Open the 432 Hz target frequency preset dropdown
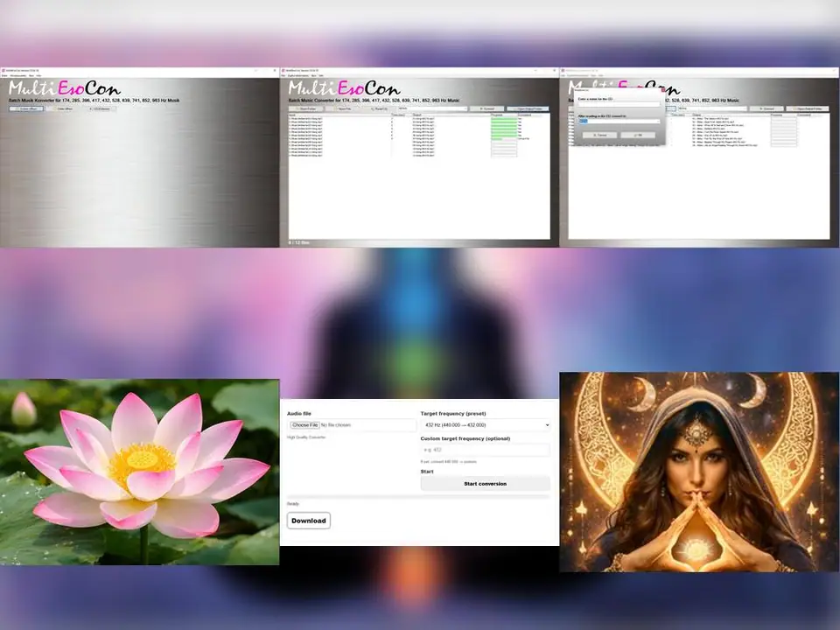This screenshot has height=630, width=840. [x=484, y=425]
